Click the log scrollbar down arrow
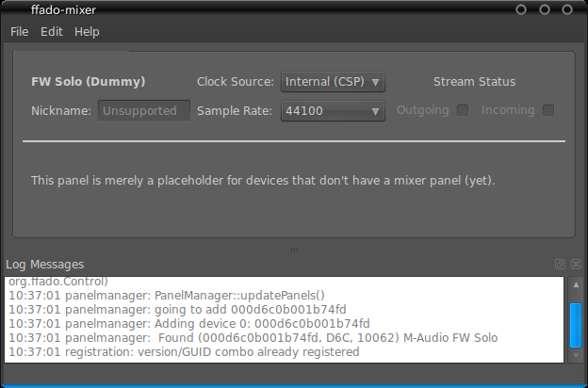 click(576, 355)
